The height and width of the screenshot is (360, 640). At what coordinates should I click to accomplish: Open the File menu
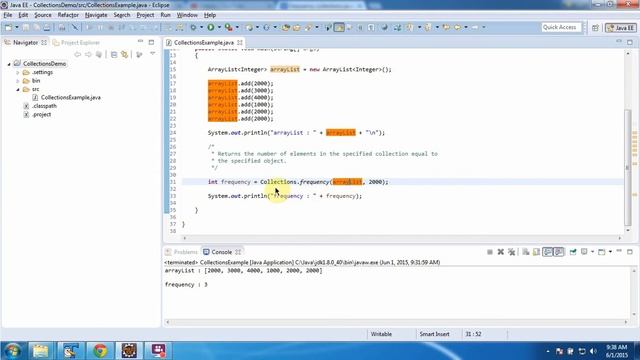coord(8,15)
